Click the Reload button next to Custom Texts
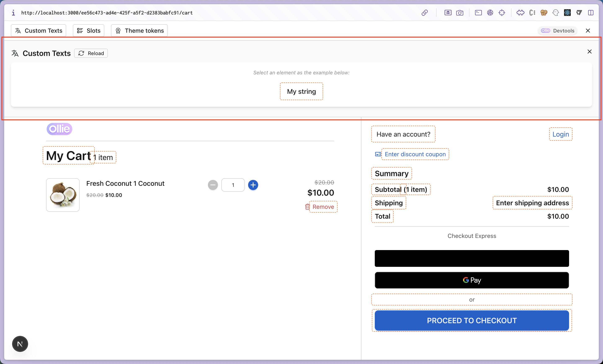Image resolution: width=603 pixels, height=364 pixels. pyautogui.click(x=91, y=53)
